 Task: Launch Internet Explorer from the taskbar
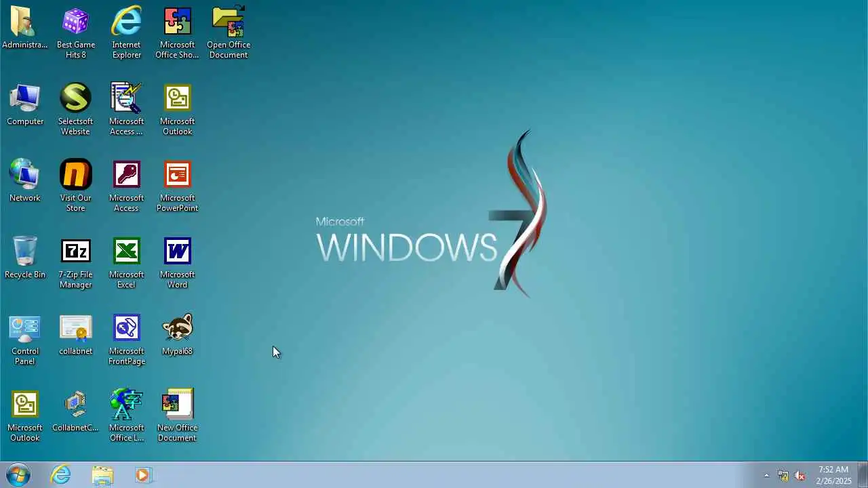coord(61,475)
